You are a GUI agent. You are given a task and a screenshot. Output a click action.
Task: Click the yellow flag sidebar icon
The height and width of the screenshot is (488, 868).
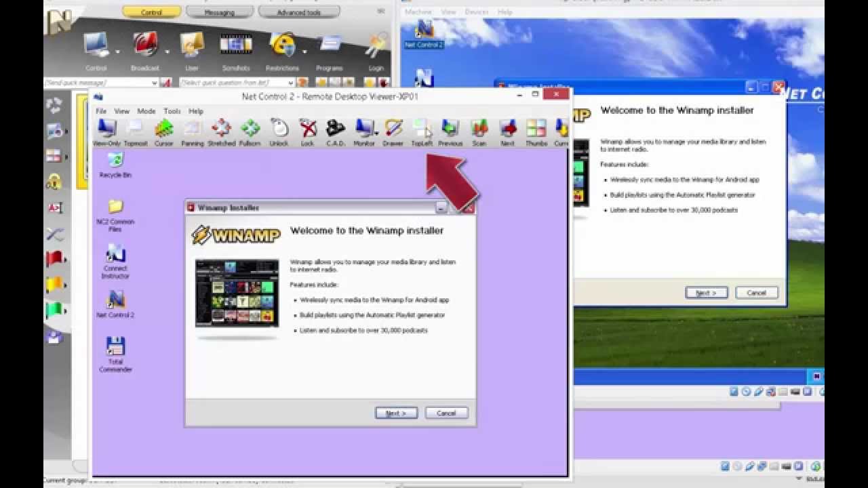click(54, 285)
